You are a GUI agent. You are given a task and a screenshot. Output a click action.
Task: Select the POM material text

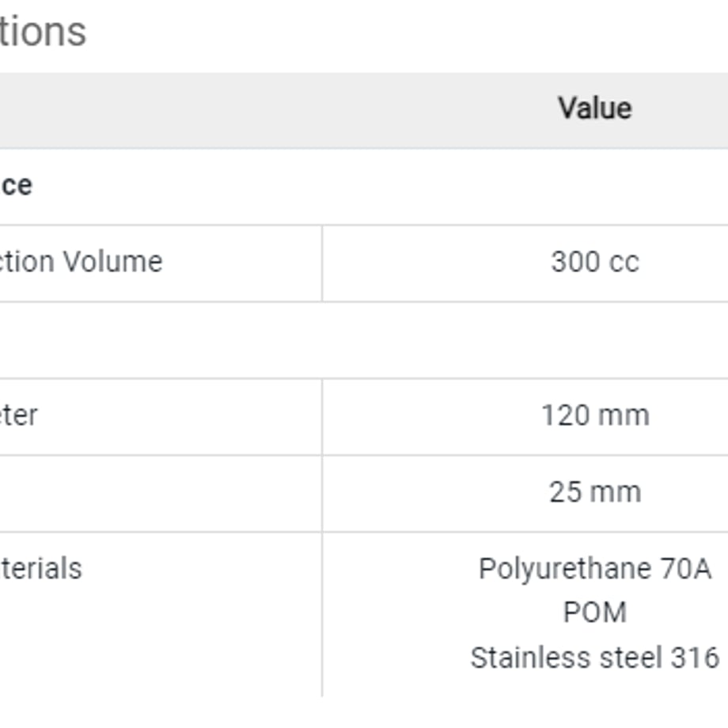tap(595, 612)
